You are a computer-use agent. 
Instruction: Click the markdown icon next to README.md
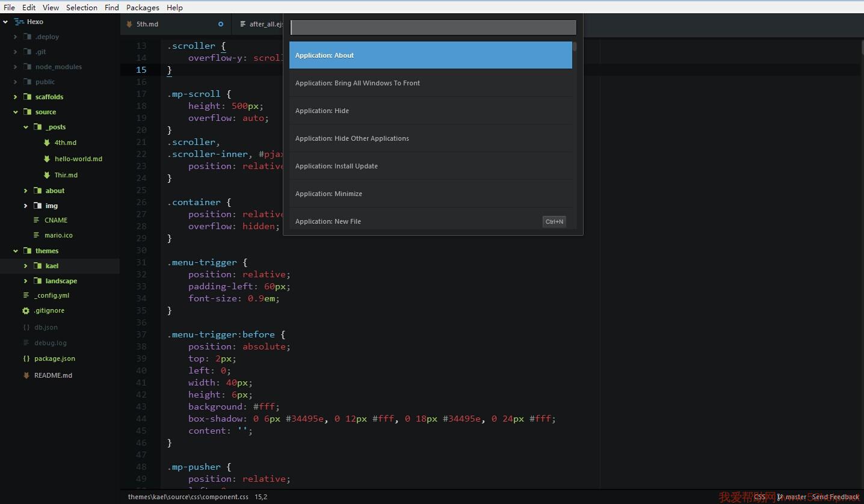pos(26,375)
